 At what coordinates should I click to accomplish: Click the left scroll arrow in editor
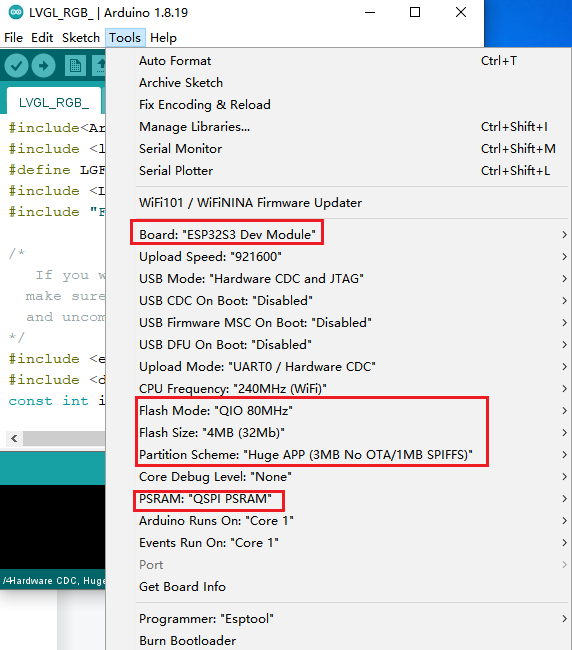click(15, 438)
